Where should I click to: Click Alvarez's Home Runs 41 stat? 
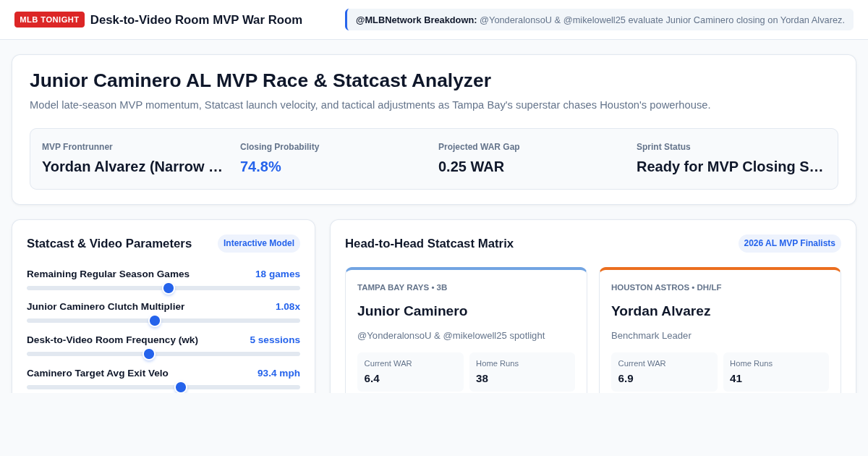776,371
